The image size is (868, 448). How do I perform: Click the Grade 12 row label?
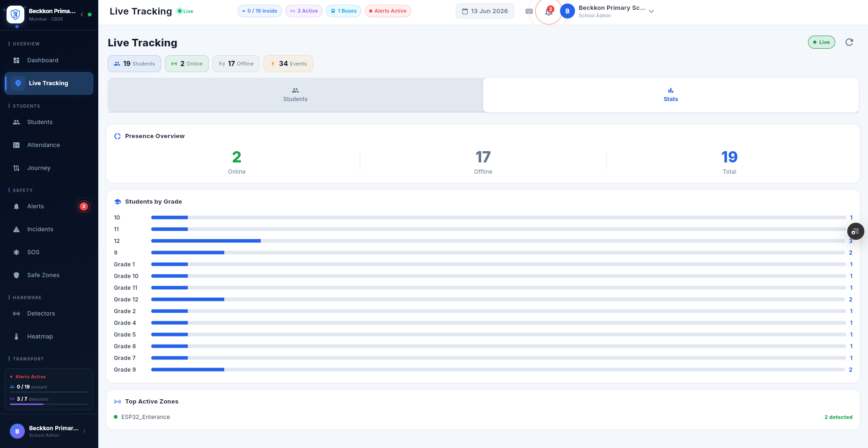coord(126,300)
